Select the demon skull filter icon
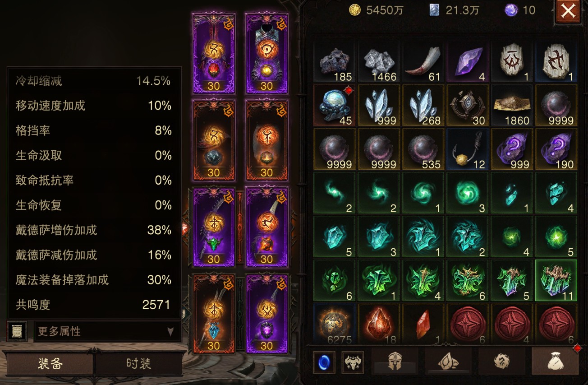This screenshot has width=588, height=385. 353,362
